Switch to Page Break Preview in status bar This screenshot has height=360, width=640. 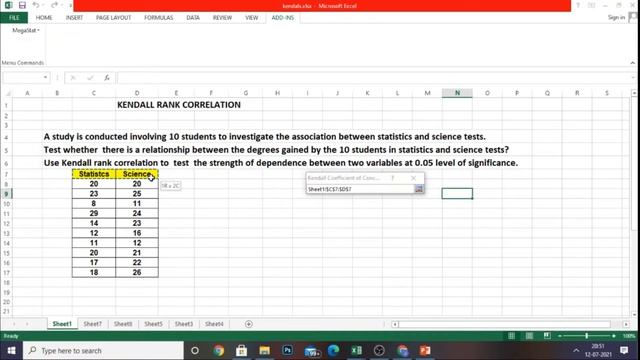click(x=547, y=336)
